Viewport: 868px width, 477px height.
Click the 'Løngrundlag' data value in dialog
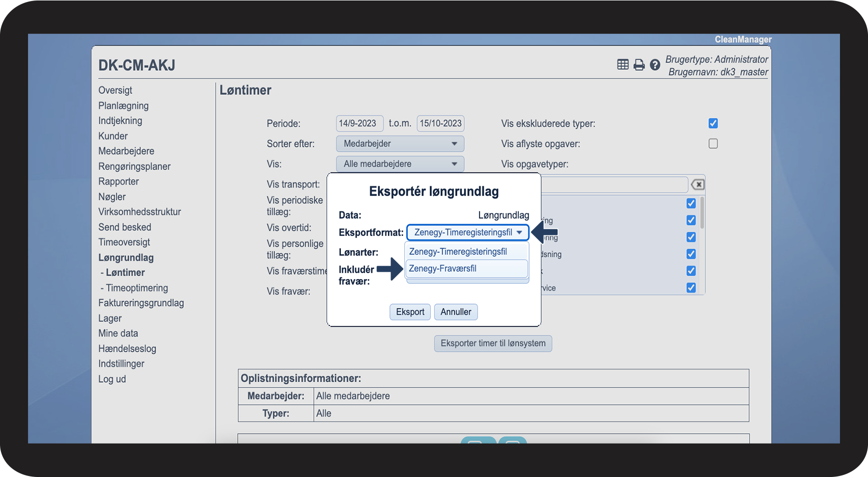point(504,215)
